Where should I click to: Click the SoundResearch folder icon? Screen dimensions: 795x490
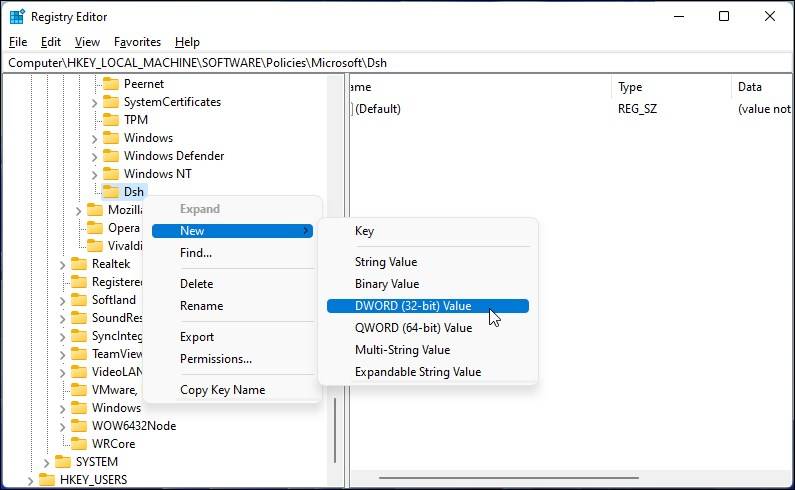tap(79, 318)
